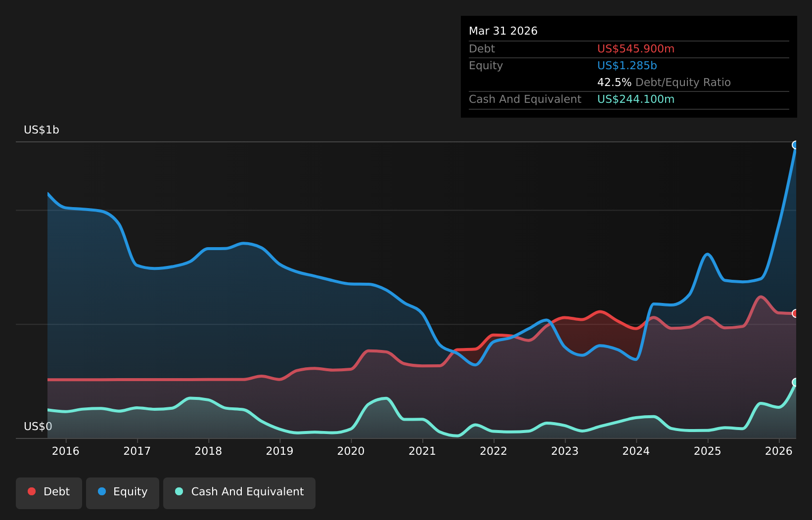Click the red Debt legend dot

[32, 491]
